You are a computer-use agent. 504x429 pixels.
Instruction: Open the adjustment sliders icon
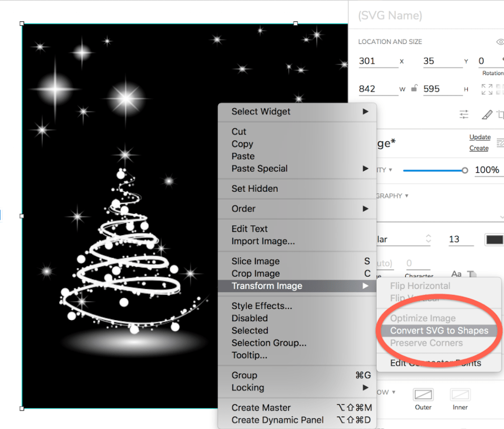click(464, 115)
